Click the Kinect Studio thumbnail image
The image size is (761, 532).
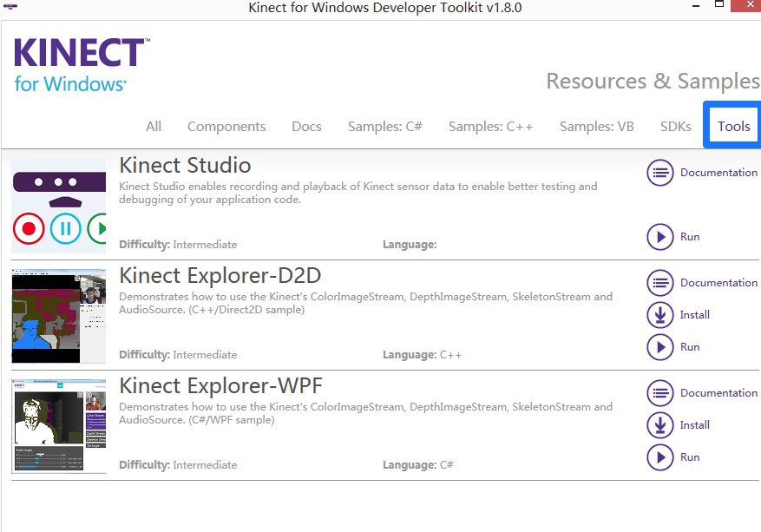pos(59,206)
